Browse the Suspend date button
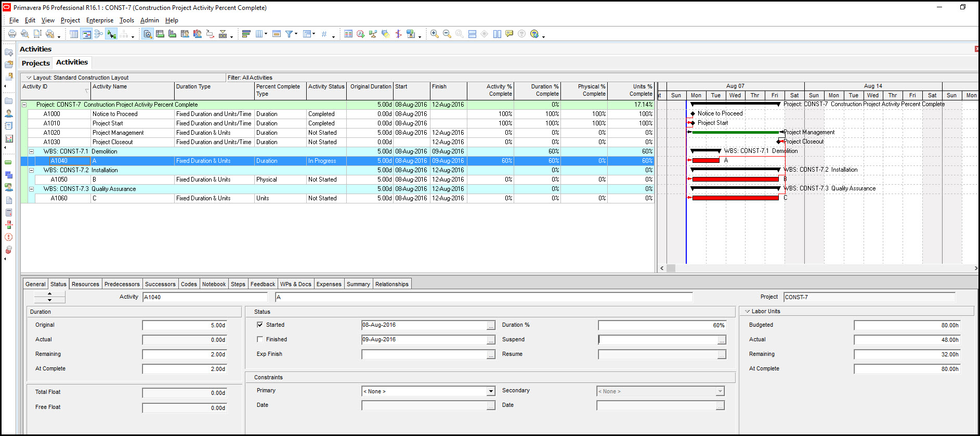Viewport: 980px width, 436px height. (722, 340)
